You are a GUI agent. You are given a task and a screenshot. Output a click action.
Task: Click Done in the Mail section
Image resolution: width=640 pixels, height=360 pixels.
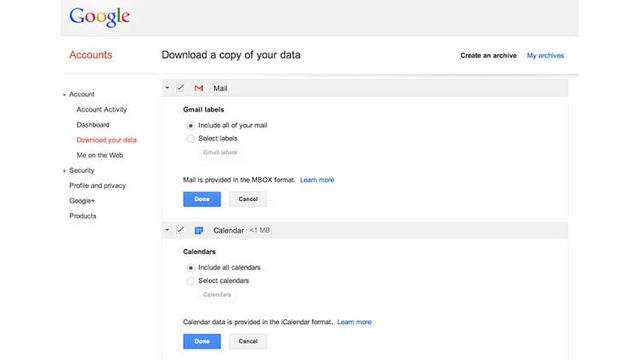pyautogui.click(x=202, y=199)
